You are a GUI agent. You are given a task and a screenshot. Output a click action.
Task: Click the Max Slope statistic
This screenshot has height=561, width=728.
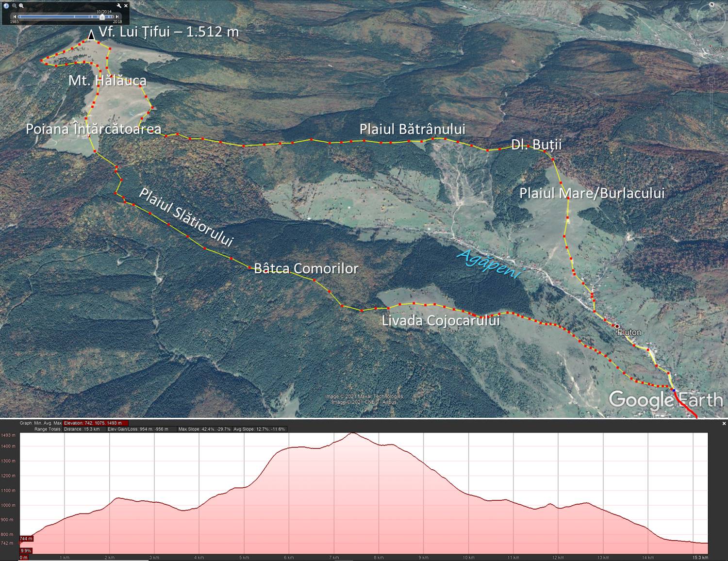[204, 429]
